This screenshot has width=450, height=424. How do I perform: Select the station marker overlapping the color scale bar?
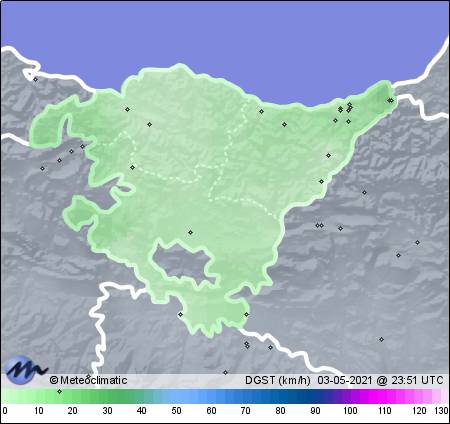[x=59, y=391]
